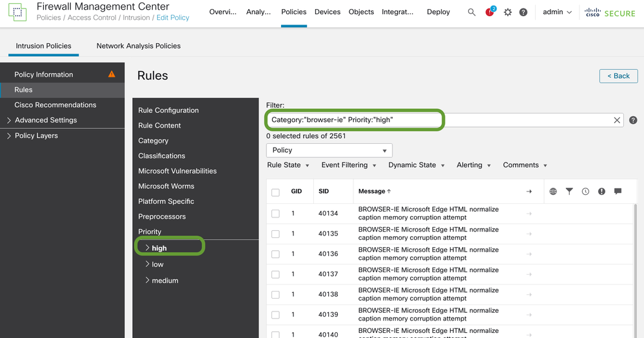The width and height of the screenshot is (644, 338).
Task: Check the box for rule SID 40134
Action: (x=276, y=214)
